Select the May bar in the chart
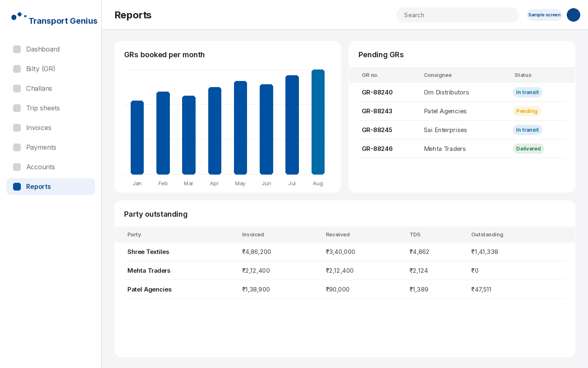 point(241,128)
